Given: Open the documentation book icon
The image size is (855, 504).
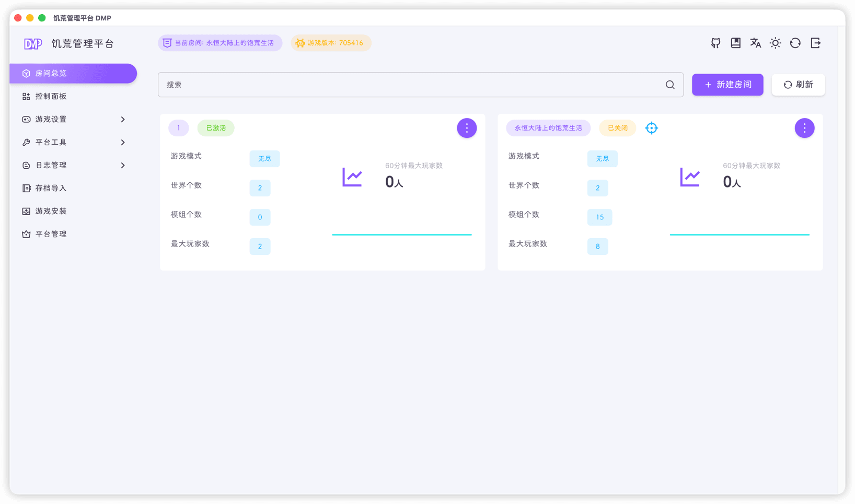Looking at the screenshot, I should 735,43.
